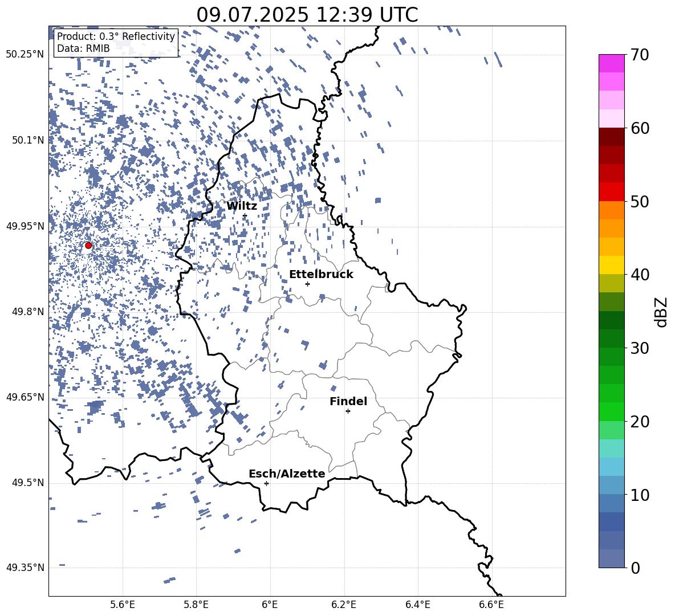The image size is (675, 616).
Task: Click the slate-blue bottom colorbar swatch
Action: 612,559
